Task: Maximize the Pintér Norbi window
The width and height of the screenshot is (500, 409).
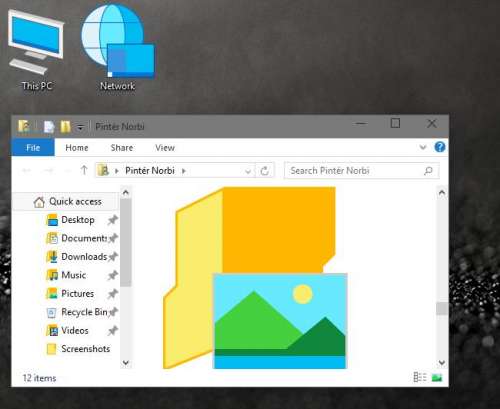Action: click(x=395, y=124)
